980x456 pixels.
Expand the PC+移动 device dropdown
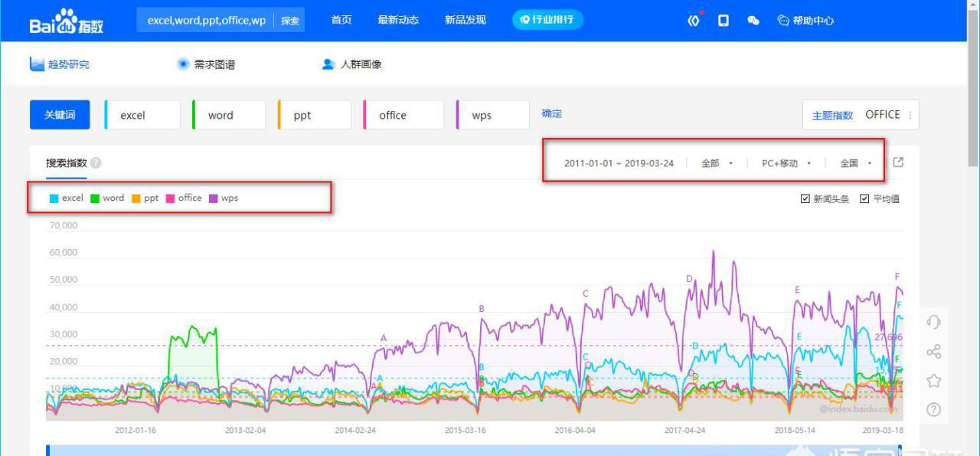tap(786, 163)
